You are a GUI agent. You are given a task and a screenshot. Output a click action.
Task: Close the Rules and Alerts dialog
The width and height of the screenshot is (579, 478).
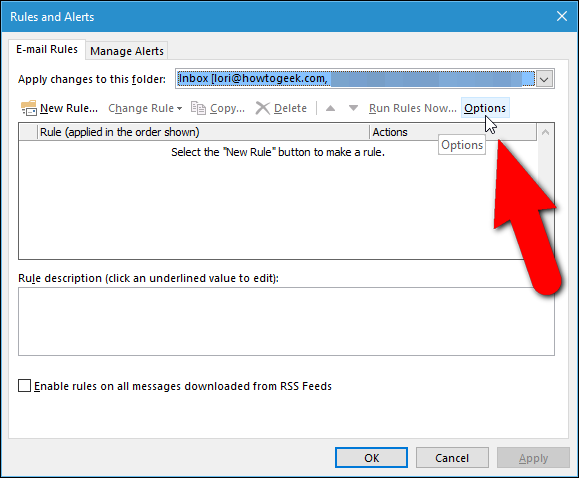(562, 16)
